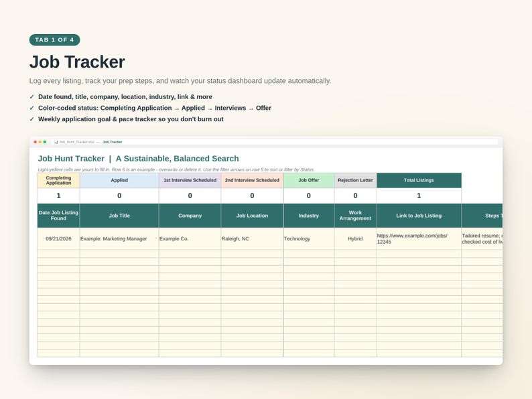Screen dimensions: 532x399
Task: Click the partly visible 'Steps' column header
Action: click(482, 216)
